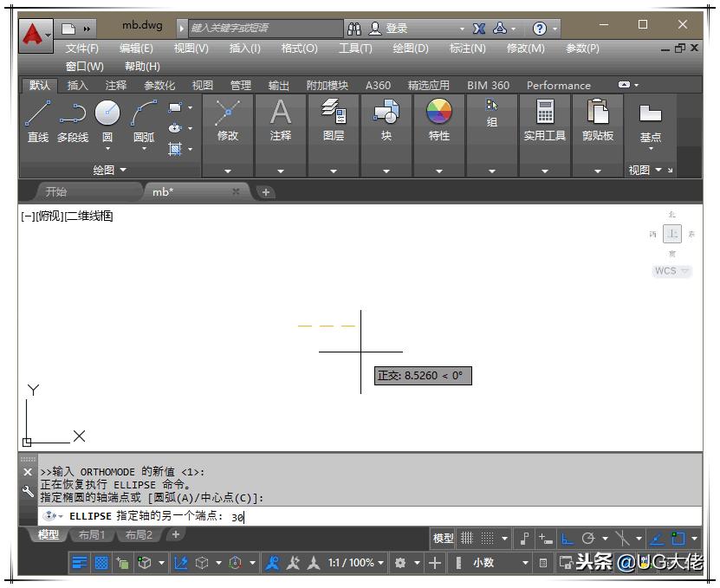Click the 模型 model space status button

(443, 538)
